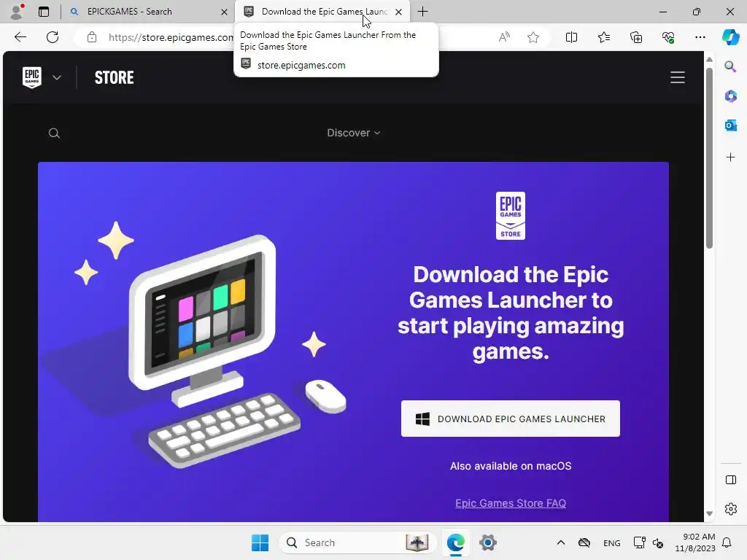Image resolution: width=747 pixels, height=560 pixels.
Task: Click the scroll-up arrow of the page scrollbar
Action: pyautogui.click(x=709, y=60)
